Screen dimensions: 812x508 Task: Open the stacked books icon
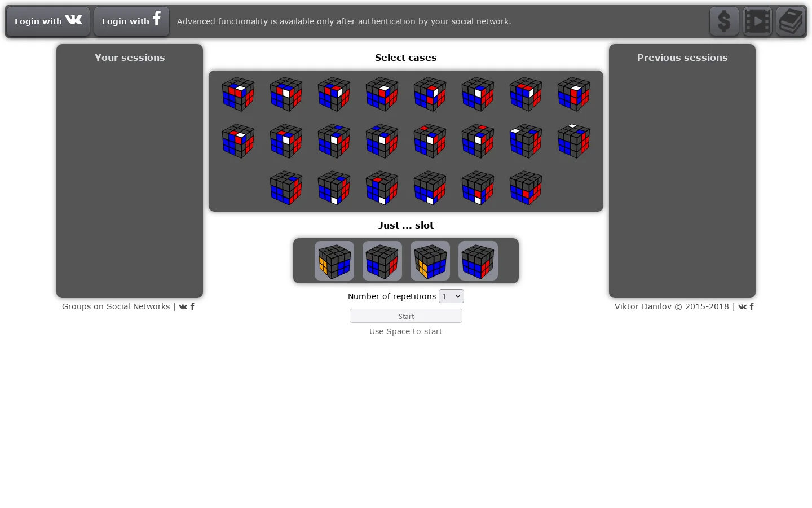tap(791, 21)
